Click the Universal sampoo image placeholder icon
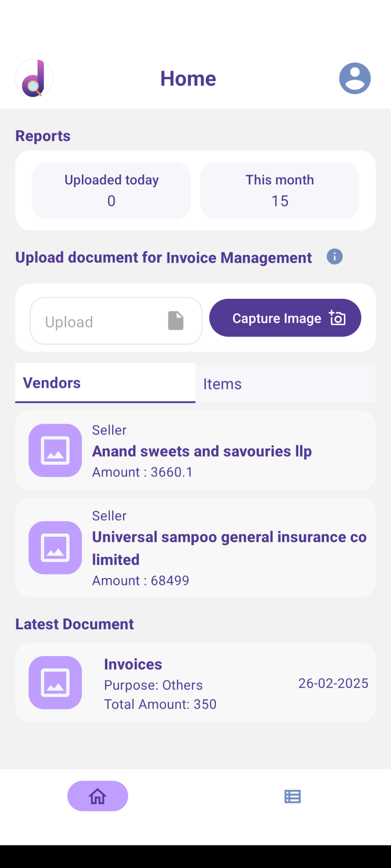391x868 pixels. coord(55,547)
